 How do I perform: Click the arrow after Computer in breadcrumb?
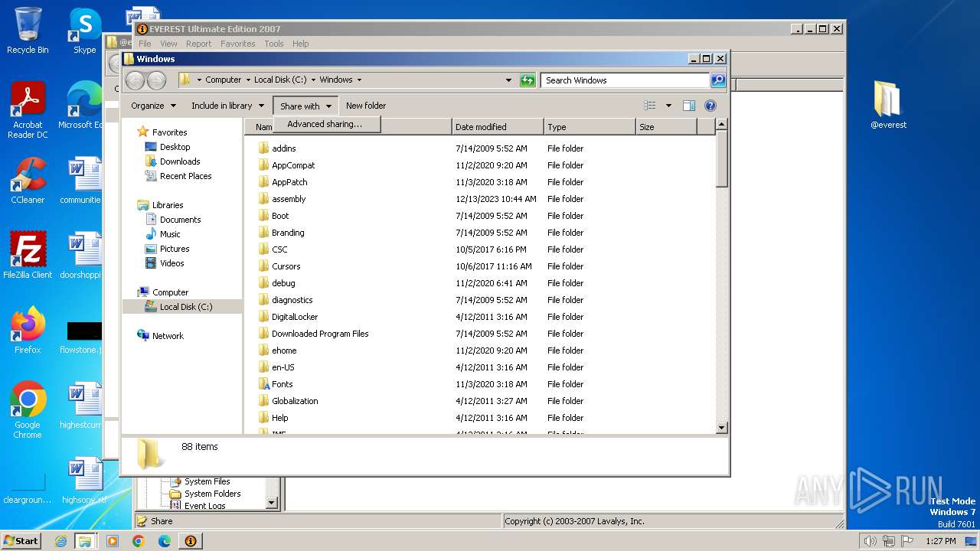point(247,80)
